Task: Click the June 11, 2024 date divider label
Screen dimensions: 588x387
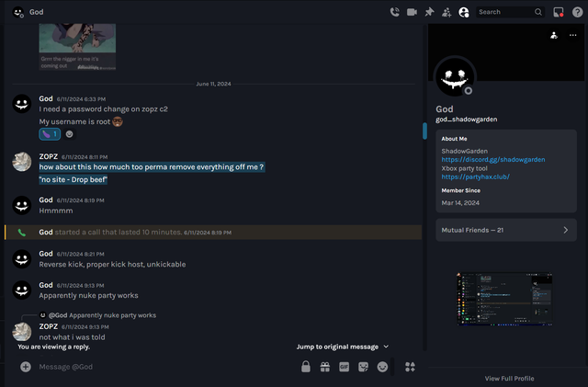Action: (x=213, y=84)
